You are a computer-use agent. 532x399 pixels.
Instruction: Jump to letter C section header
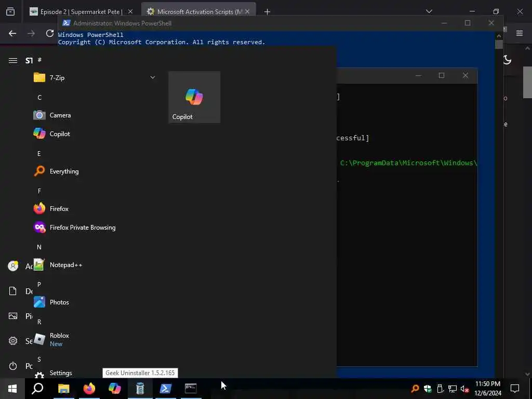click(x=39, y=97)
